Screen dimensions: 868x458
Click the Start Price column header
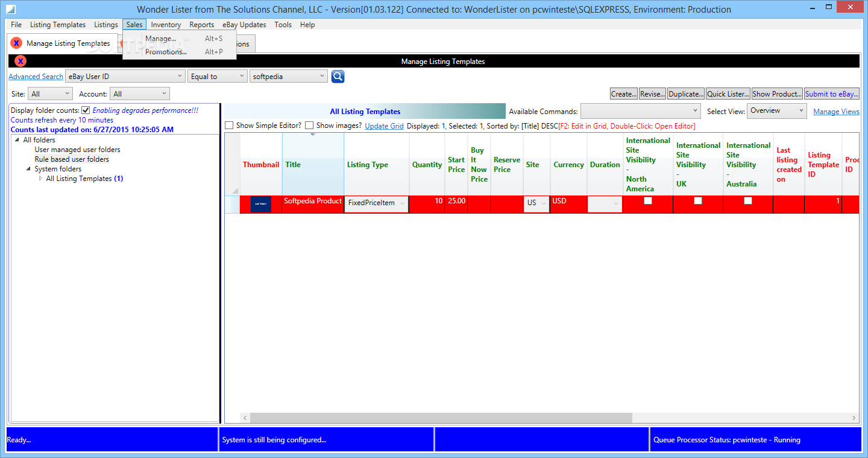pos(456,164)
